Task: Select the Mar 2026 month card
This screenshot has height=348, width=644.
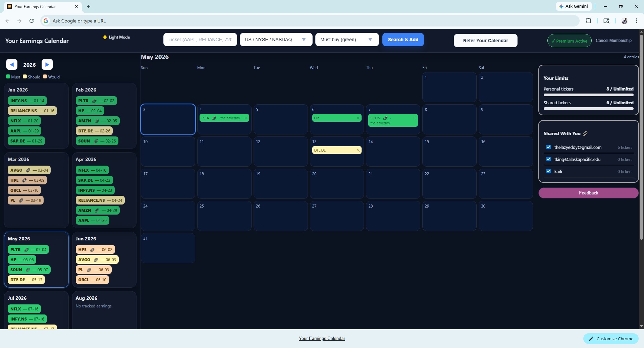Action: (36, 190)
